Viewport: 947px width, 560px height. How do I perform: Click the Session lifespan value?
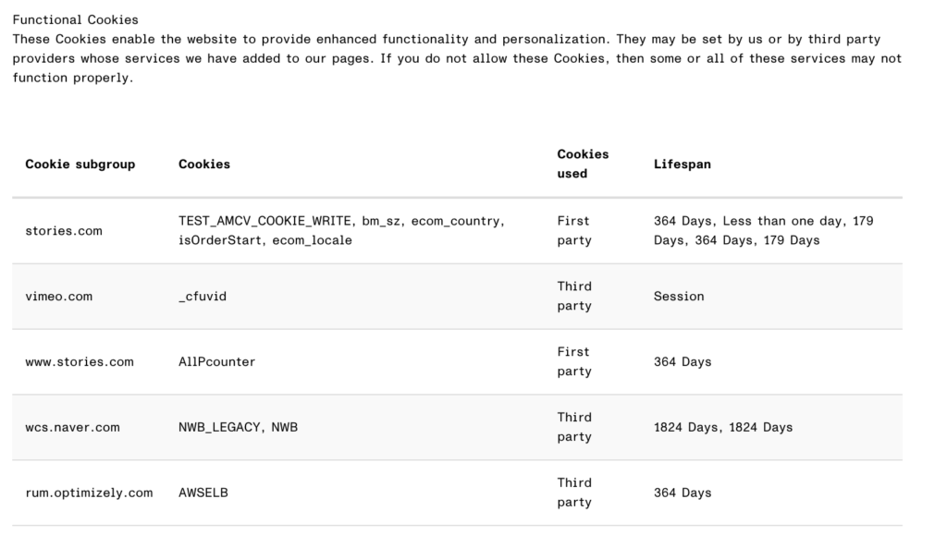click(679, 297)
